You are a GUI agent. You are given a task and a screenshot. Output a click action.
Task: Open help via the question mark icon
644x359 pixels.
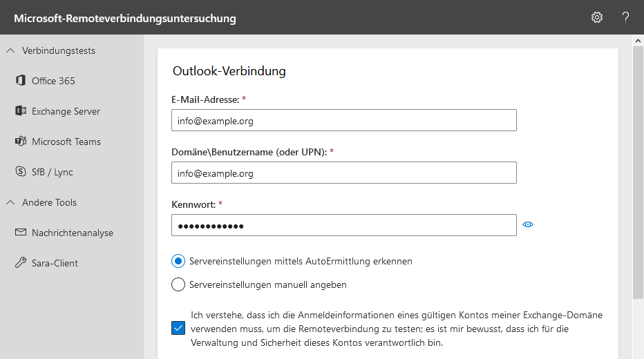point(625,17)
